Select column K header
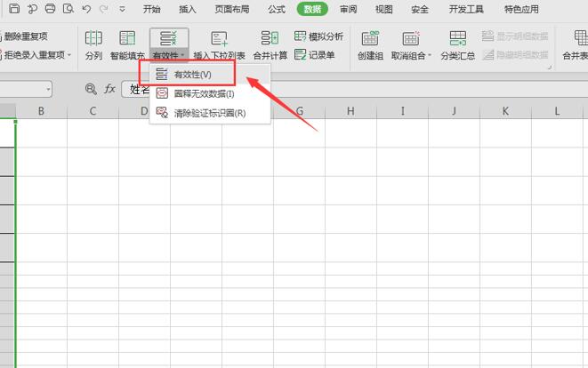Image resolution: width=588 pixels, height=368 pixels. tap(505, 111)
